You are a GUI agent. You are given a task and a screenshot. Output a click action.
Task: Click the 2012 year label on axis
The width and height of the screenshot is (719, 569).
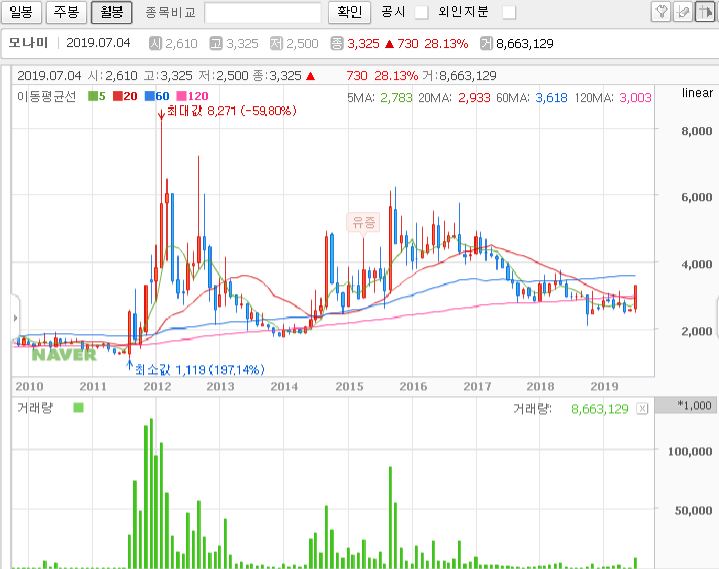pyautogui.click(x=157, y=387)
